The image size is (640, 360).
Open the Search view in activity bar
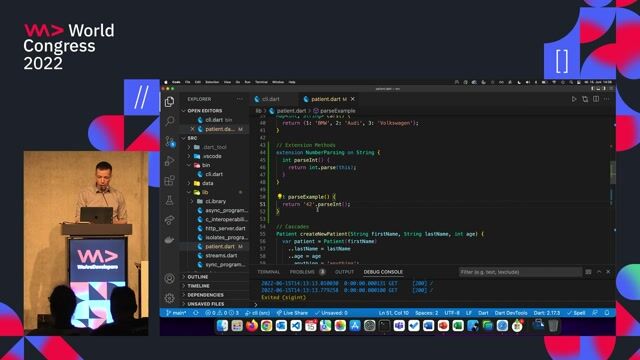point(169,121)
